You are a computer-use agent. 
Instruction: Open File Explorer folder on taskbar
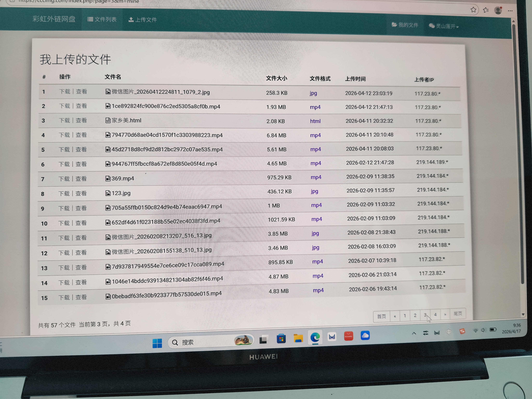click(x=298, y=338)
